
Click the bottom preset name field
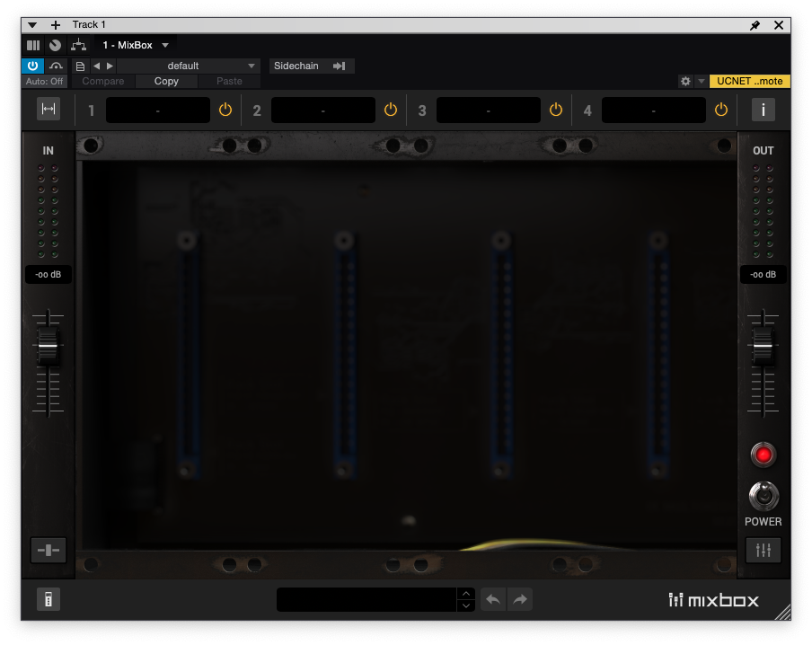[x=366, y=599]
